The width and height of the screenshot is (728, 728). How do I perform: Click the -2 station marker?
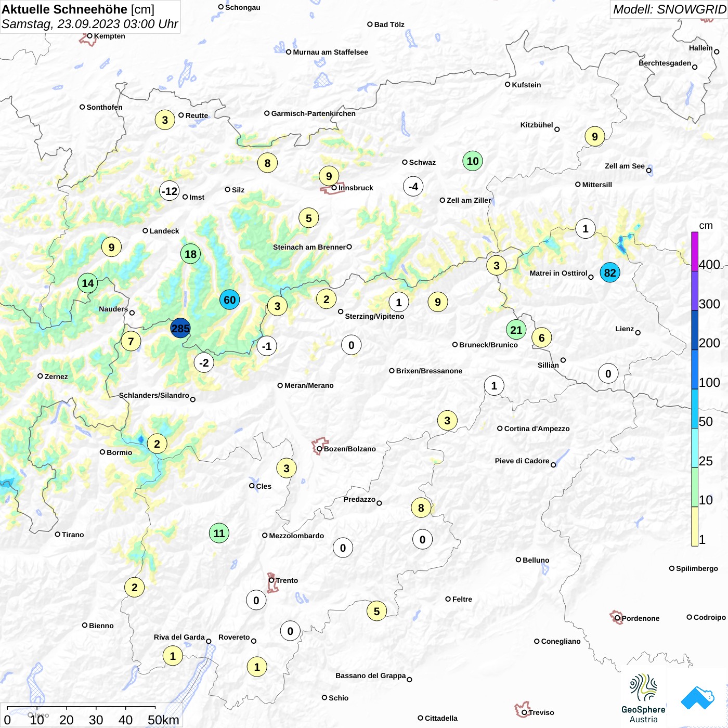[204, 362]
